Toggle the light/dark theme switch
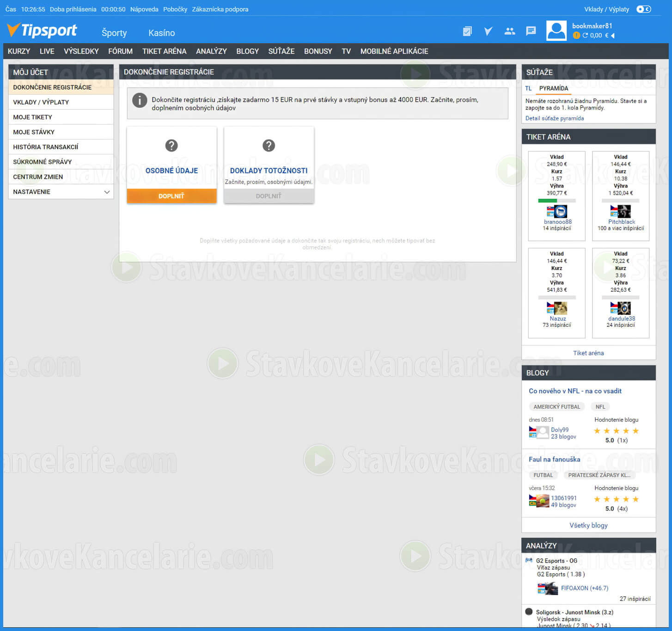The image size is (672, 631). point(643,9)
